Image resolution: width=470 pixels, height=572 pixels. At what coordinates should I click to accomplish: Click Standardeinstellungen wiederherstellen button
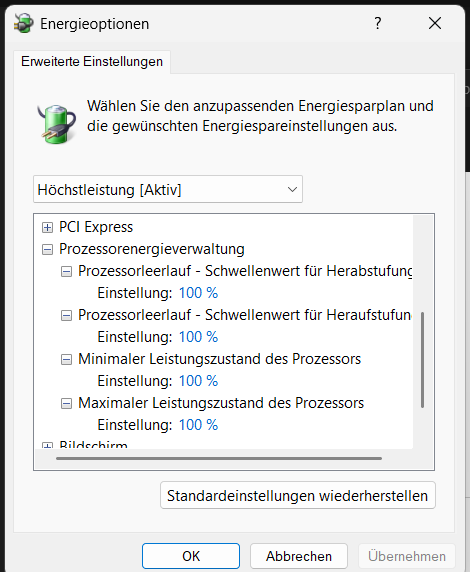coord(298,495)
